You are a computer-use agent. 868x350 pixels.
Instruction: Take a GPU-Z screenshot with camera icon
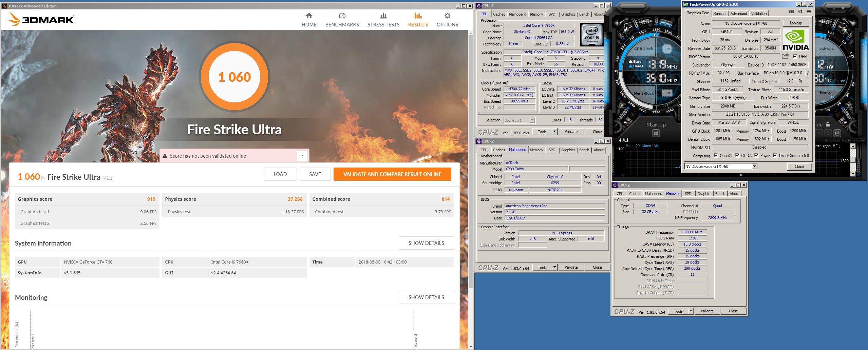point(791,12)
